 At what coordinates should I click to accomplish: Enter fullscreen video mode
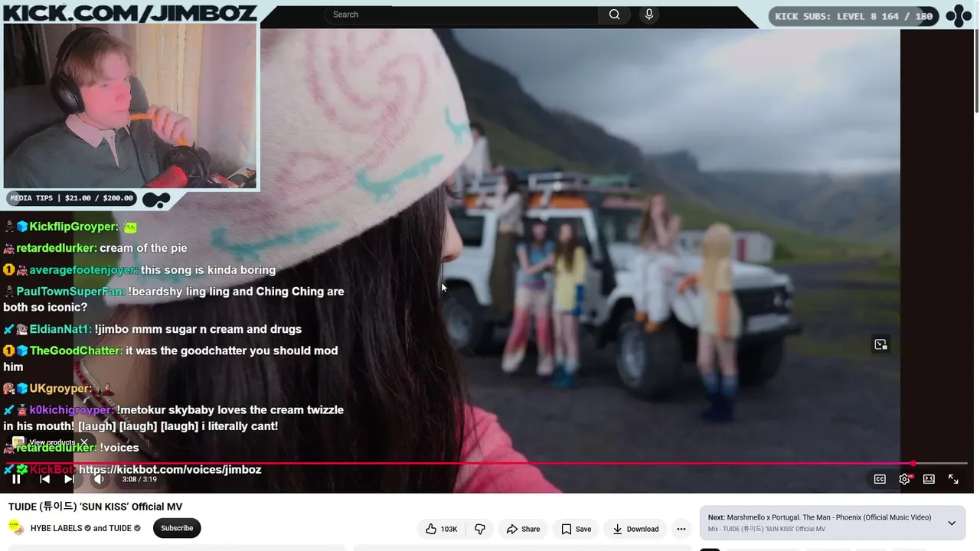pos(953,479)
